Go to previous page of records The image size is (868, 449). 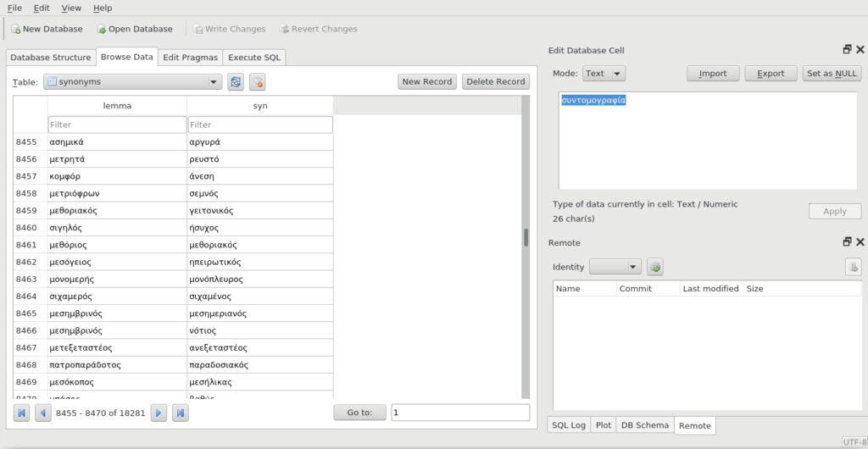pyautogui.click(x=43, y=413)
